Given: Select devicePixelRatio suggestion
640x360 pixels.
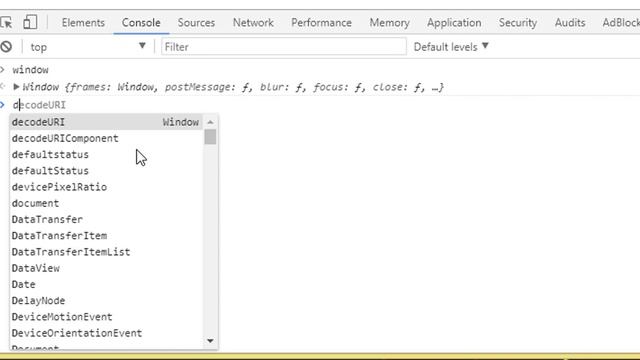Looking at the screenshot, I should [106, 187].
